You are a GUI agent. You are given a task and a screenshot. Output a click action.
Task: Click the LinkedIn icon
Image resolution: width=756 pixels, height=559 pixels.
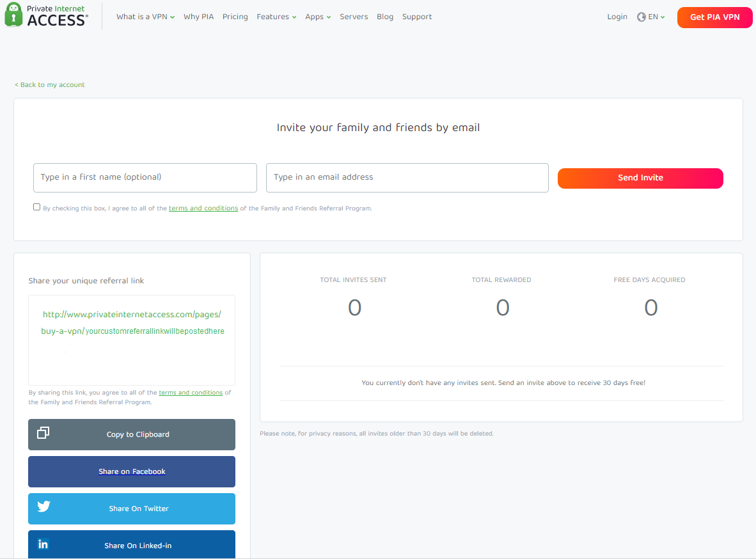point(43,544)
